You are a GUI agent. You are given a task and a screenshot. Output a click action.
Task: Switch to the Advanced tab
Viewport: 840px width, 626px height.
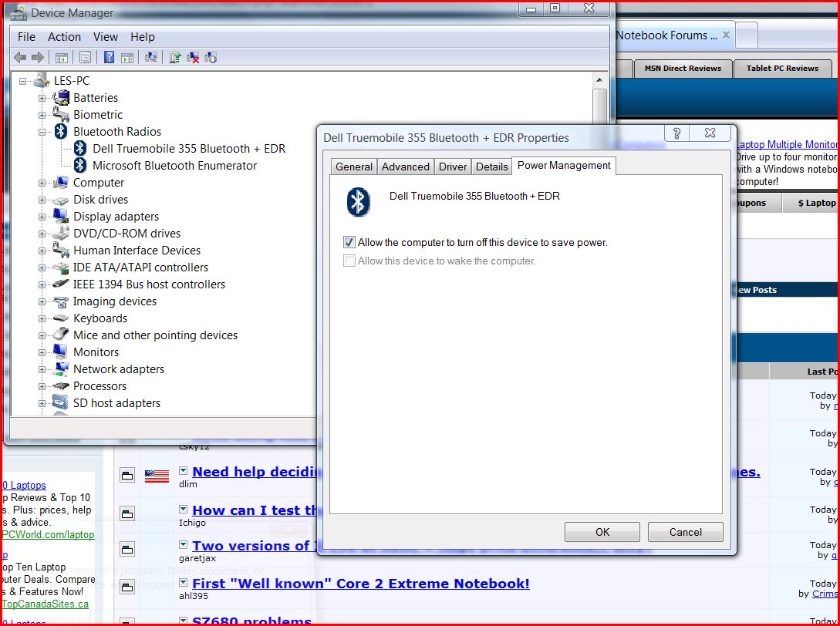[x=406, y=167]
